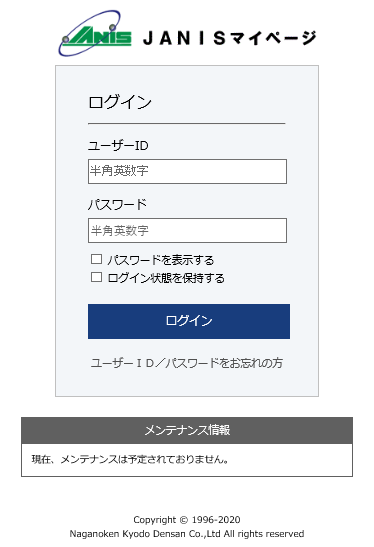Tick the ログイン状態を保持する checkbox
Viewport: 374px width, 547px height.
(x=96, y=277)
